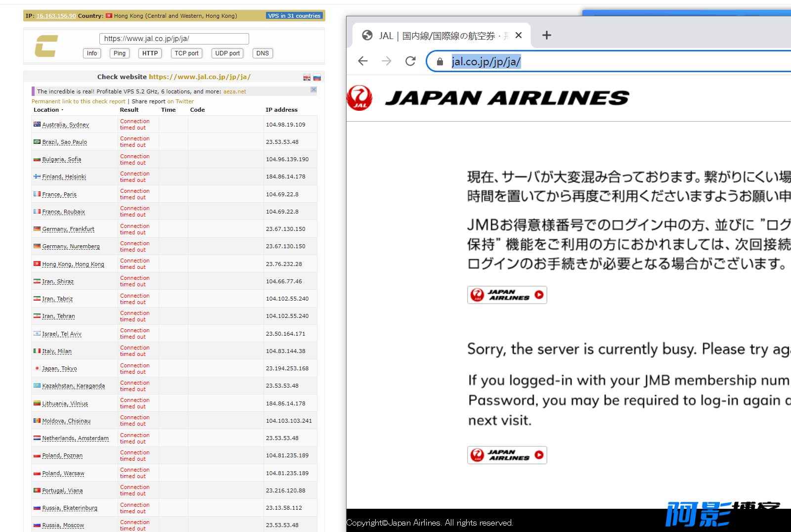Screen dimensions: 791x532
Task: Click the IP 16.163.156.90 link
Action: tap(56, 16)
